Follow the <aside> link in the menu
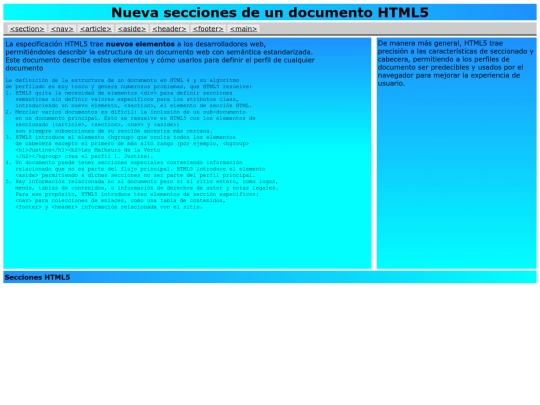The width and height of the screenshot is (540, 405). click(132, 29)
